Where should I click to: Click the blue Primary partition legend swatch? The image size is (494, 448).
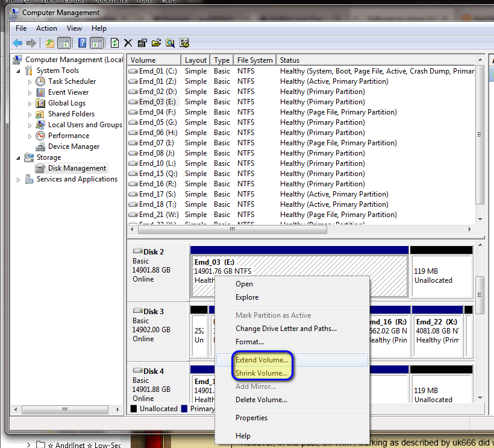click(184, 409)
